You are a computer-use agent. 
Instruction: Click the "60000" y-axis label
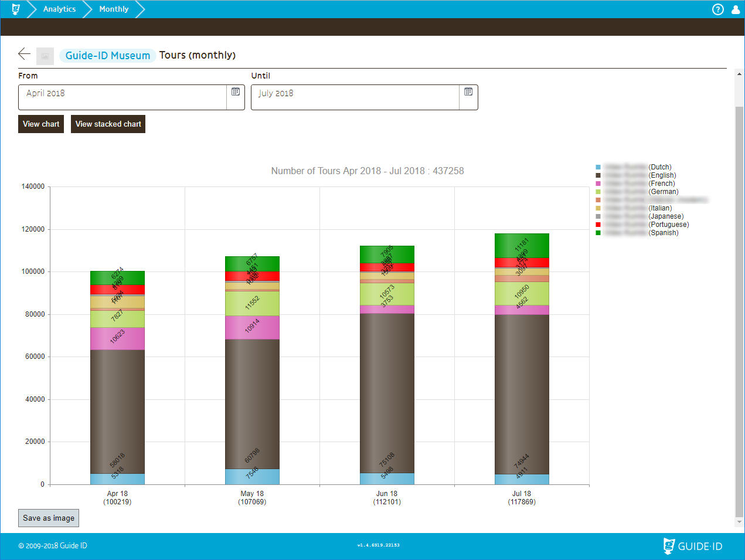pos(35,357)
